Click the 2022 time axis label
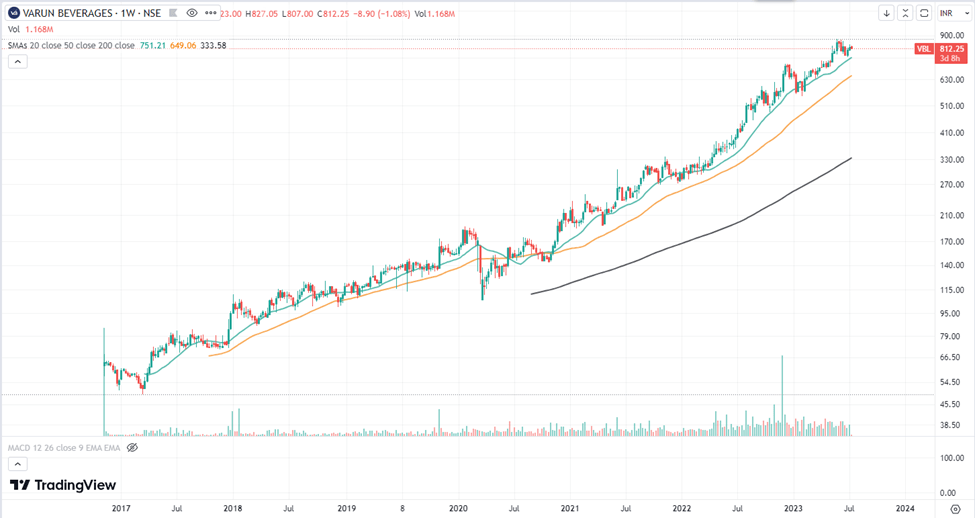 click(682, 508)
